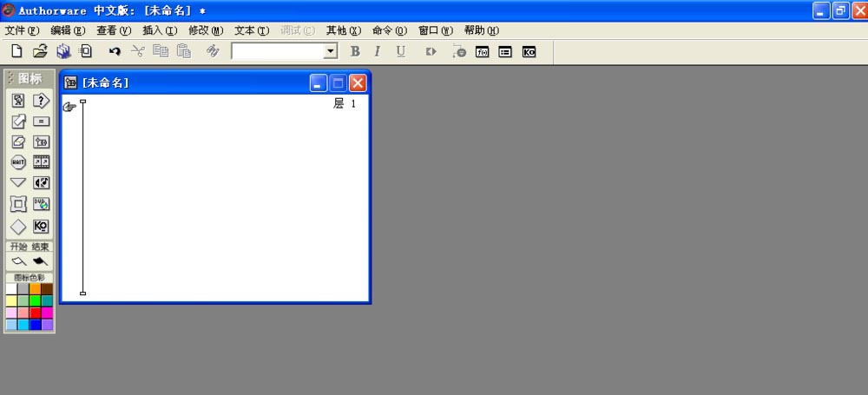The height and width of the screenshot is (395, 868).
Task: Open the 文本 menu
Action: coord(252,30)
